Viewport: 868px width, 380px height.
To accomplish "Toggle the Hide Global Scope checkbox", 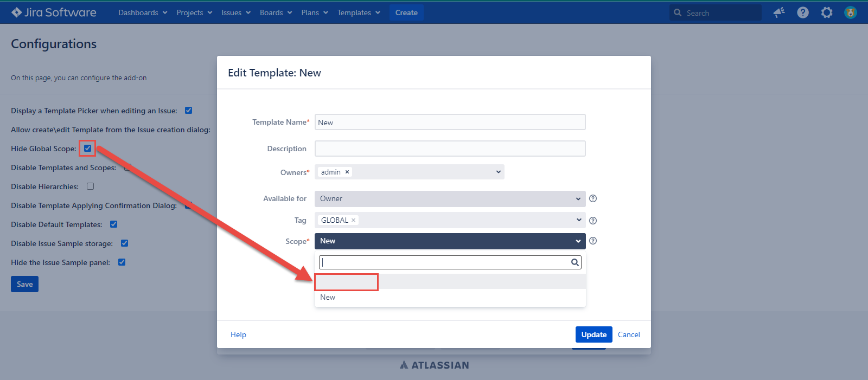I will pyautogui.click(x=87, y=149).
